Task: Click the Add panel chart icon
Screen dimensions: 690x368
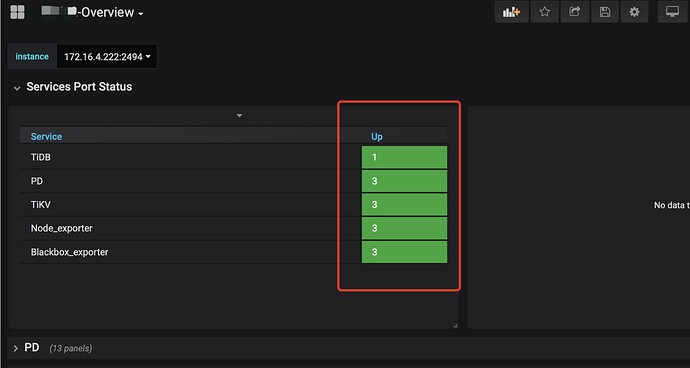Action: click(x=511, y=12)
